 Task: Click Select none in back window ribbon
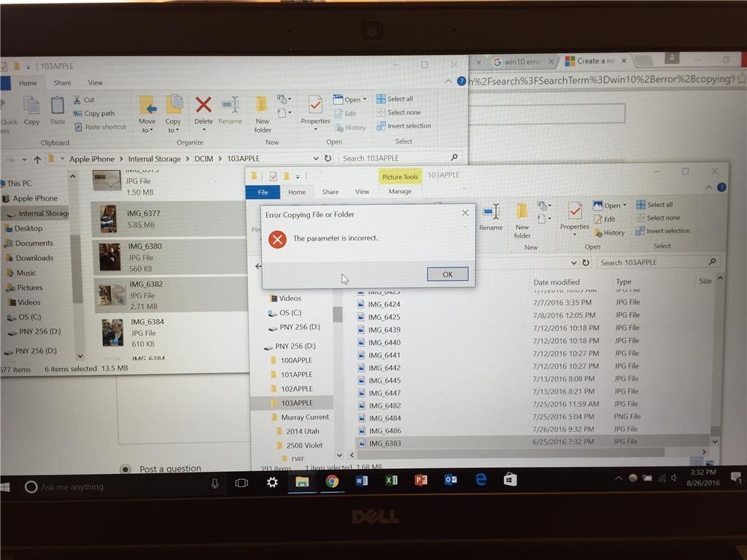399,112
